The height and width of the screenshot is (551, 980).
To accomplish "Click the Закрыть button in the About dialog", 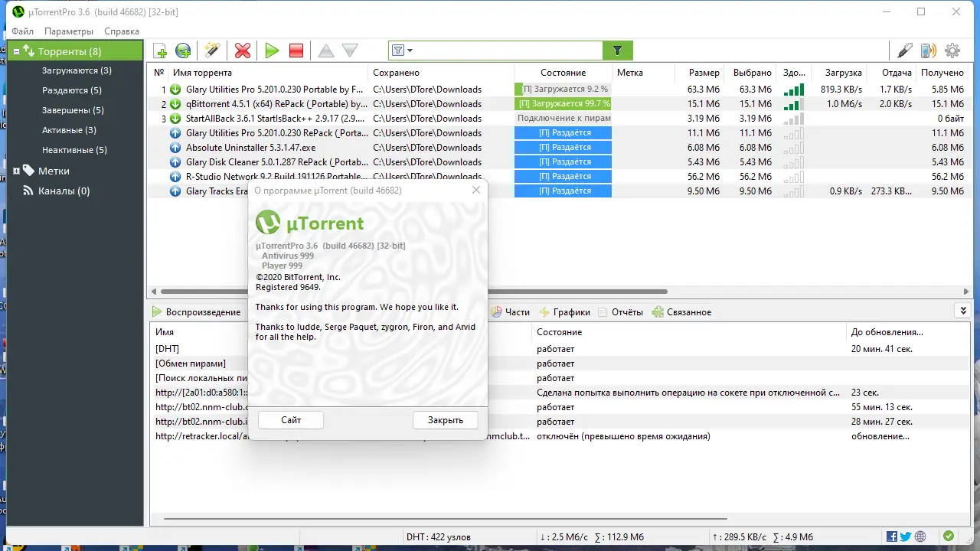I will [x=446, y=420].
